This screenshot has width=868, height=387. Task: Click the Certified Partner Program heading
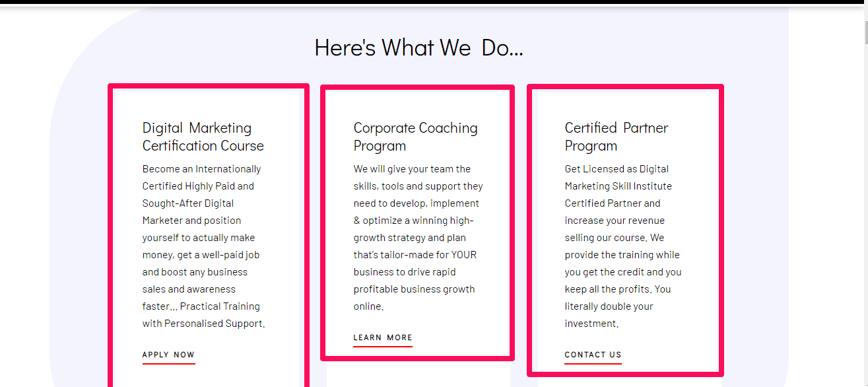(616, 137)
